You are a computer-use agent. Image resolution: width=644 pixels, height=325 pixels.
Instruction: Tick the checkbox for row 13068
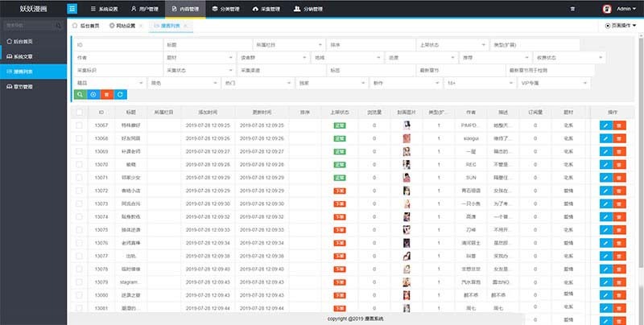click(79, 138)
